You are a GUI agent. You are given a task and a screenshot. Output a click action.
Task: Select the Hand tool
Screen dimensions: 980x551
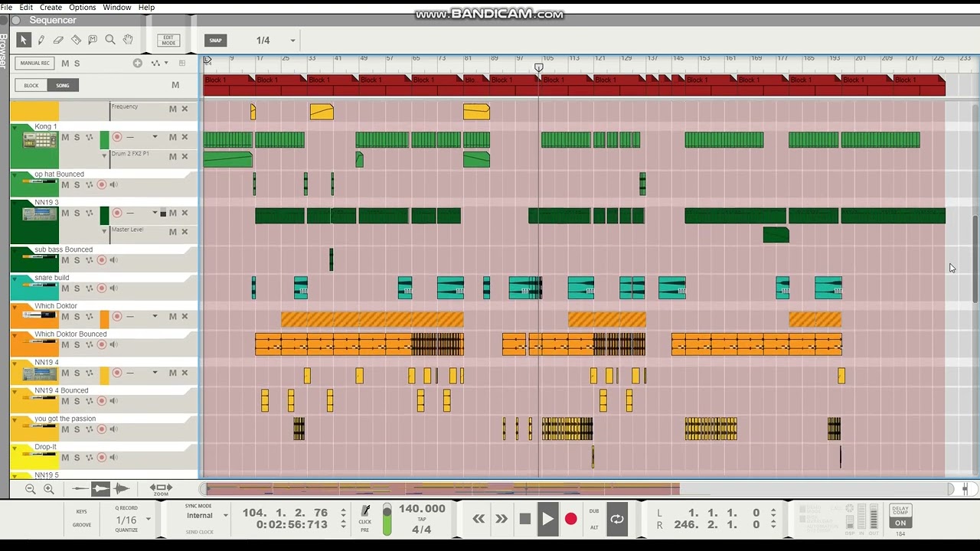pyautogui.click(x=128, y=40)
